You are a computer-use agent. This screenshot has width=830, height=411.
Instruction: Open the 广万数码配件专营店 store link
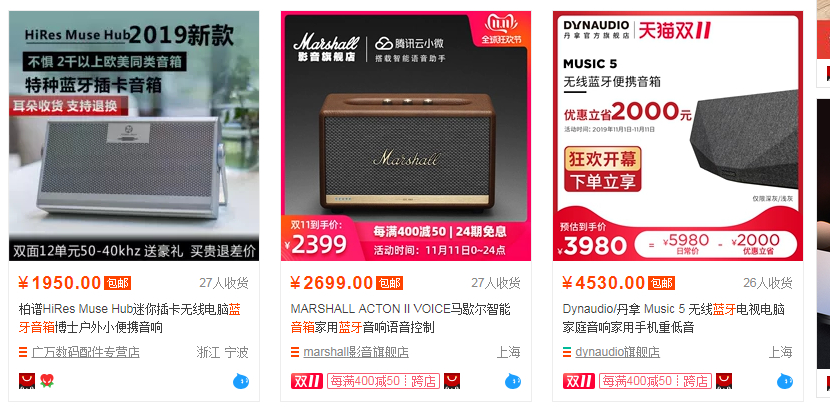[x=85, y=352]
